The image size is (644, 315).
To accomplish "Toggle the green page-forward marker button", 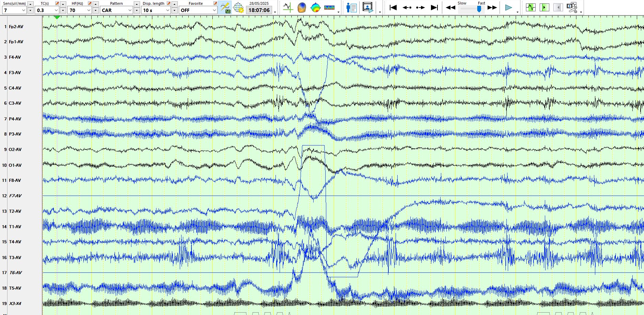I will coord(544,7).
